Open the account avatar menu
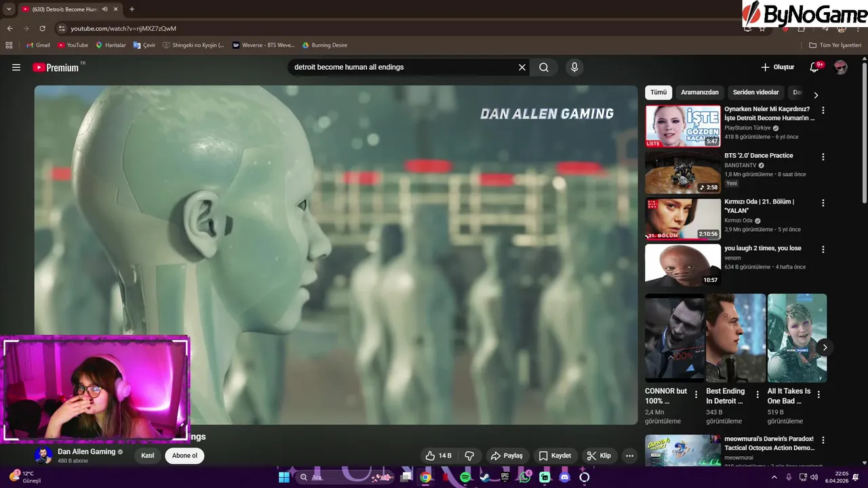The height and width of the screenshot is (488, 868). coord(841,67)
